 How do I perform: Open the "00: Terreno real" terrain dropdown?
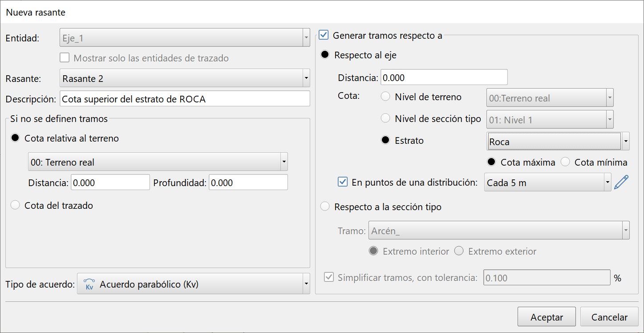(x=284, y=162)
